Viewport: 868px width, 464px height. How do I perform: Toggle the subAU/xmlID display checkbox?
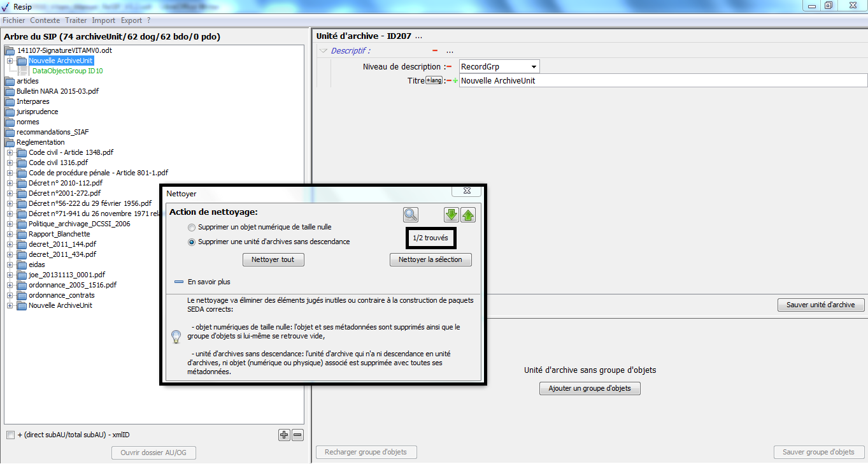(x=10, y=435)
